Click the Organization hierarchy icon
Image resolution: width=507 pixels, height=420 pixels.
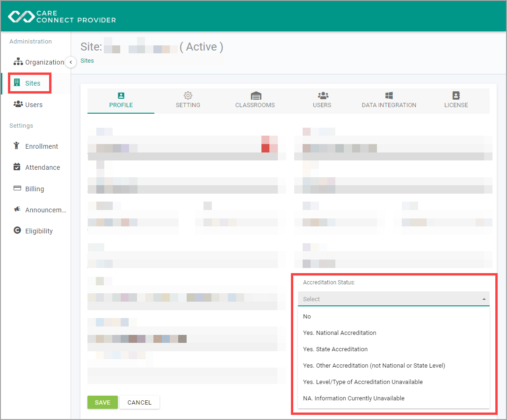(x=18, y=61)
